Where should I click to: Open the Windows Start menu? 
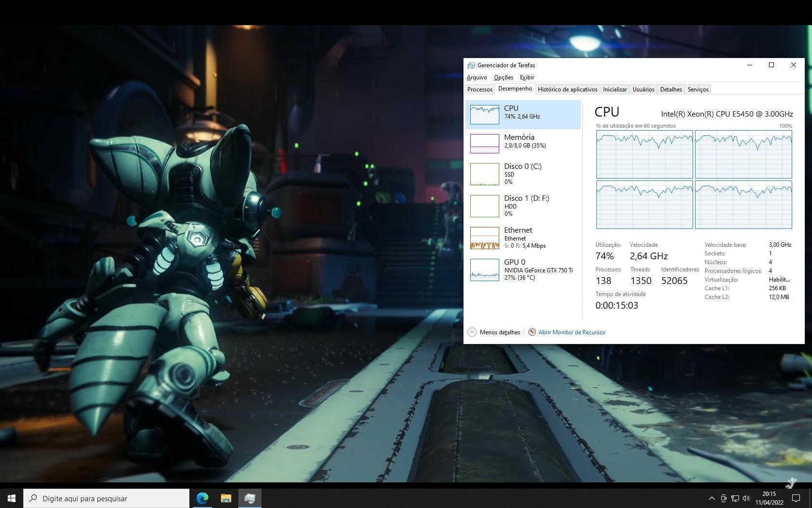12,498
